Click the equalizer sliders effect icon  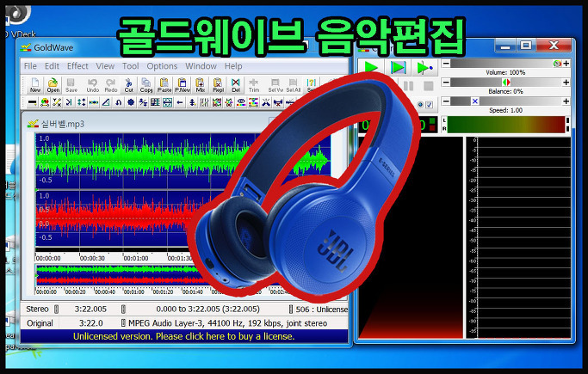point(204,101)
